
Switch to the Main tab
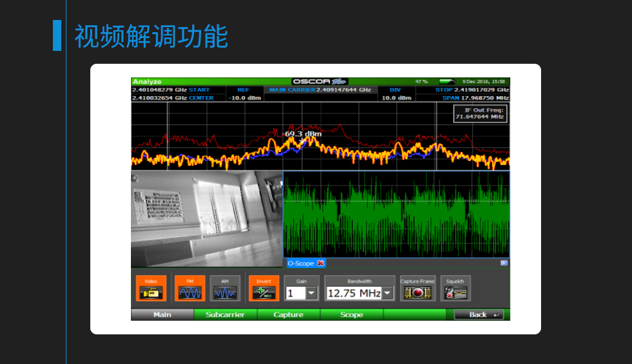162,315
